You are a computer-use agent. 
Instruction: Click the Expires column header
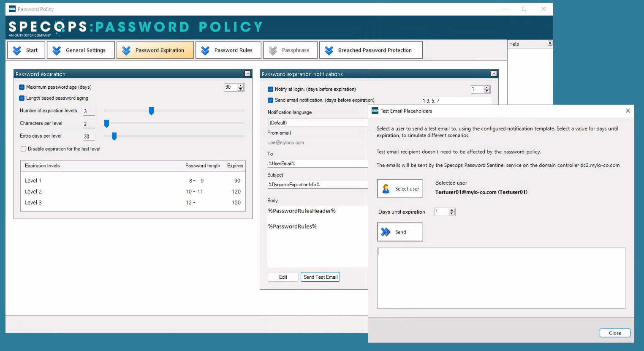point(235,166)
